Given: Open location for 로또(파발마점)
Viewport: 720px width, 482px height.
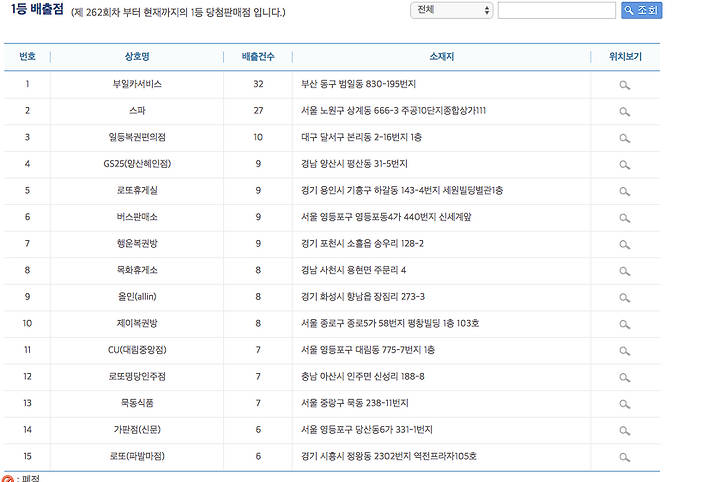Looking at the screenshot, I should [624, 458].
